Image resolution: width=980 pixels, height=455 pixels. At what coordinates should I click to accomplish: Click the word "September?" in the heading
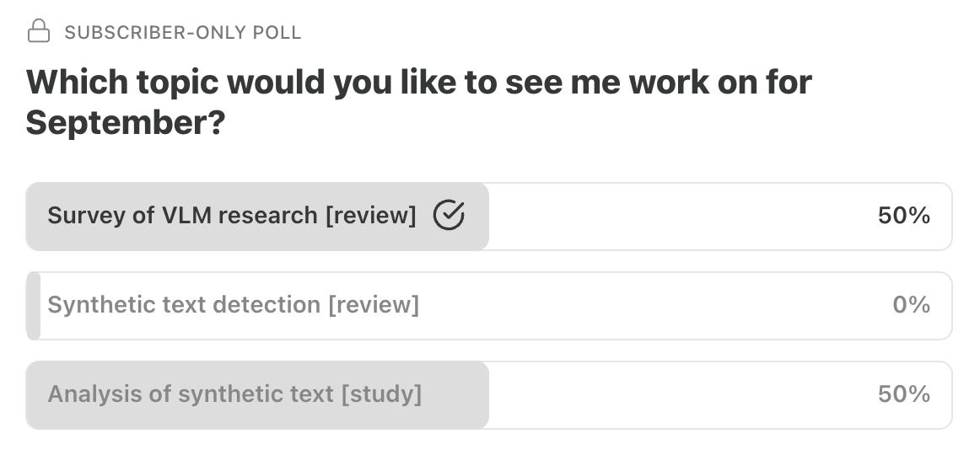[126, 123]
